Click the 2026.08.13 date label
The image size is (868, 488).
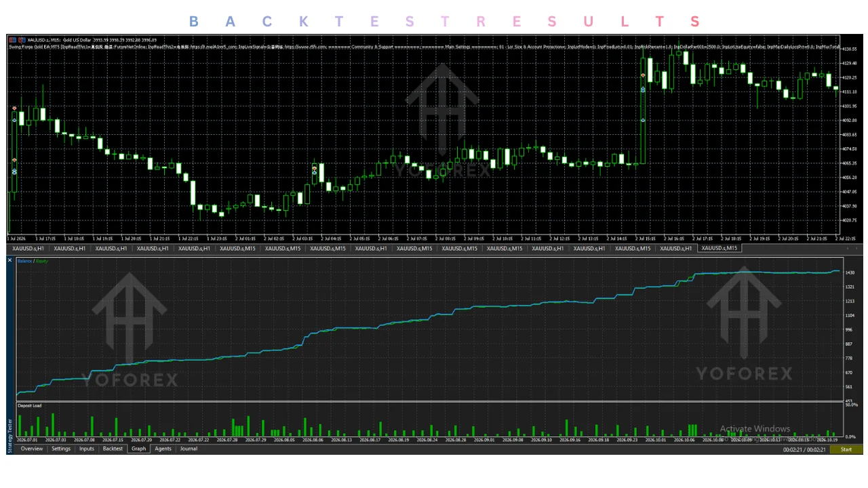[x=342, y=440]
